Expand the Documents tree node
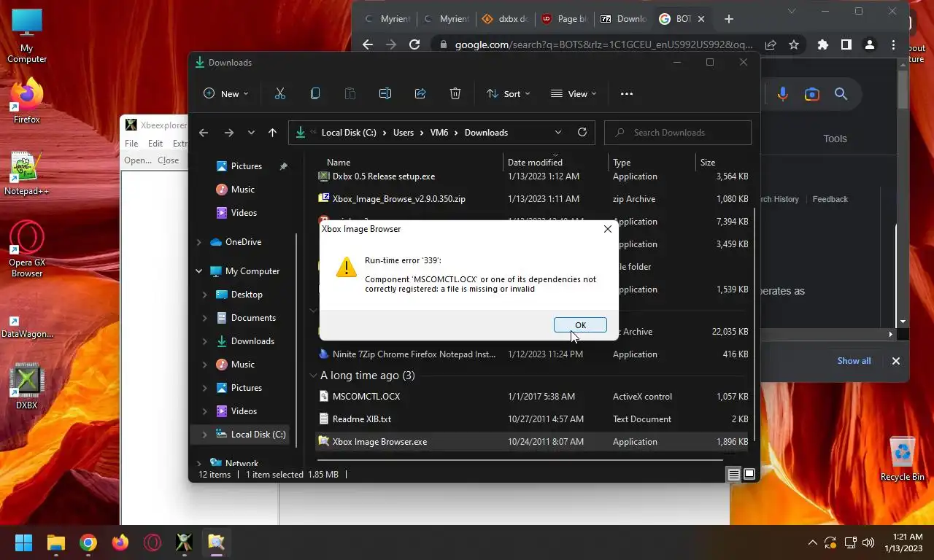Viewport: 934px width, 560px height. coord(205,318)
